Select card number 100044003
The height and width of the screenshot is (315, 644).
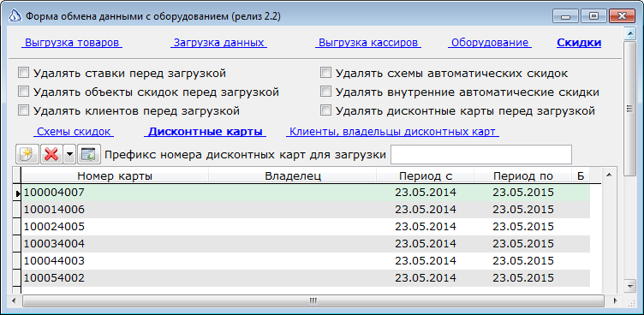[x=54, y=261]
